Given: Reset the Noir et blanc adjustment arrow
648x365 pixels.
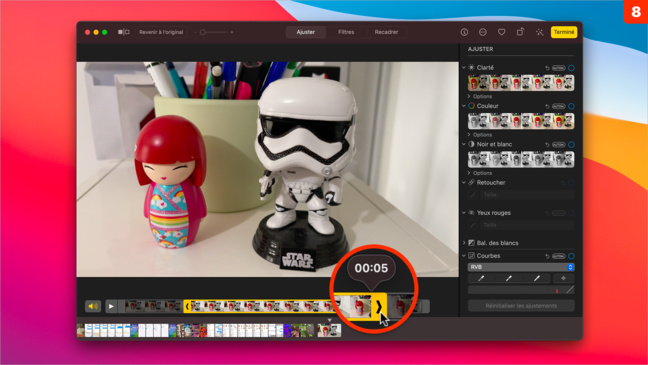Looking at the screenshot, I should 547,145.
